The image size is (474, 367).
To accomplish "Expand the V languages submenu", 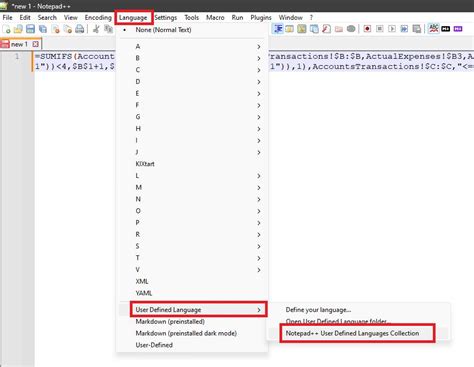I will click(192, 270).
